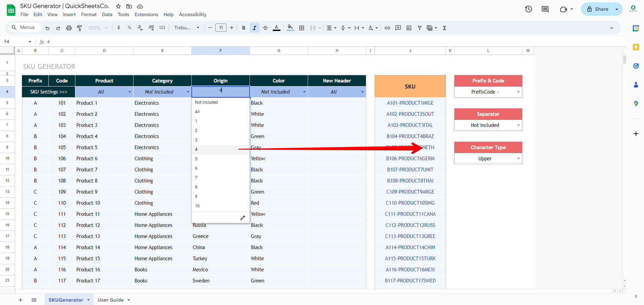This screenshot has height=305, width=644.
Task: Turn off italic formatting
Action: pos(255,28)
